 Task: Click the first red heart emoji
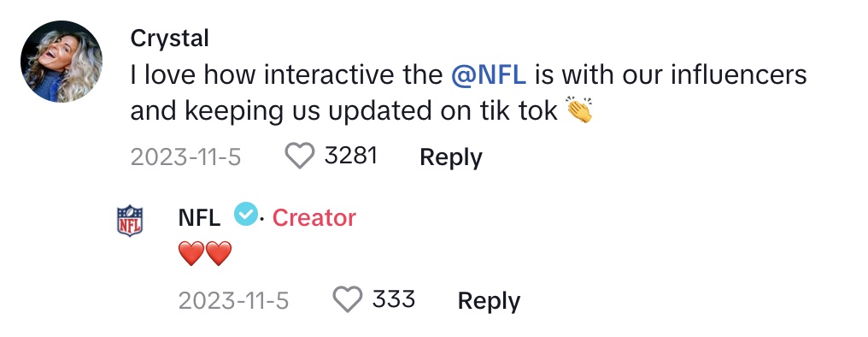(x=191, y=253)
